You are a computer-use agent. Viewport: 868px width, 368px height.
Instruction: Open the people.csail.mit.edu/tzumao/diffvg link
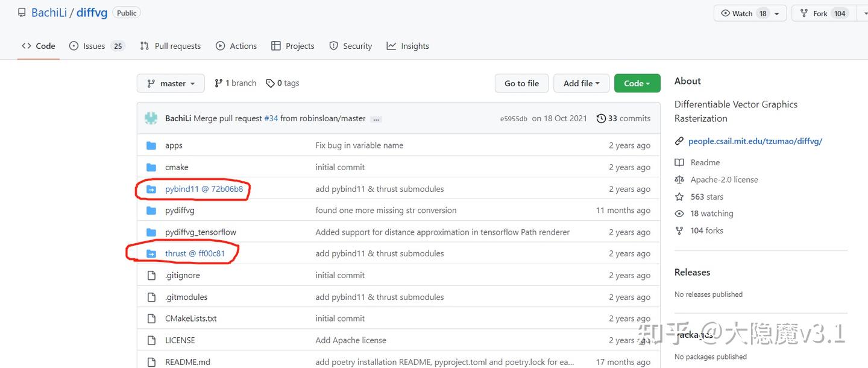[x=755, y=141]
